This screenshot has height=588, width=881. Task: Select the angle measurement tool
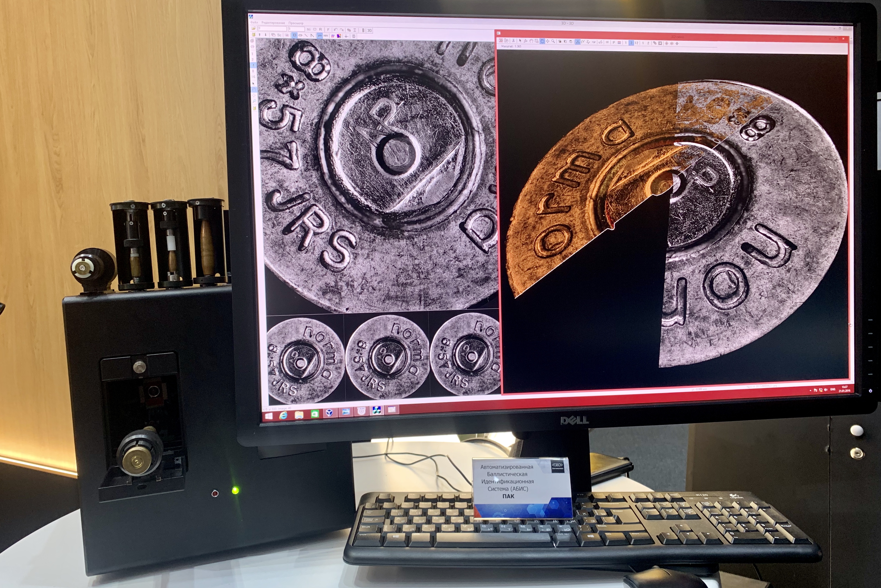tap(312, 36)
